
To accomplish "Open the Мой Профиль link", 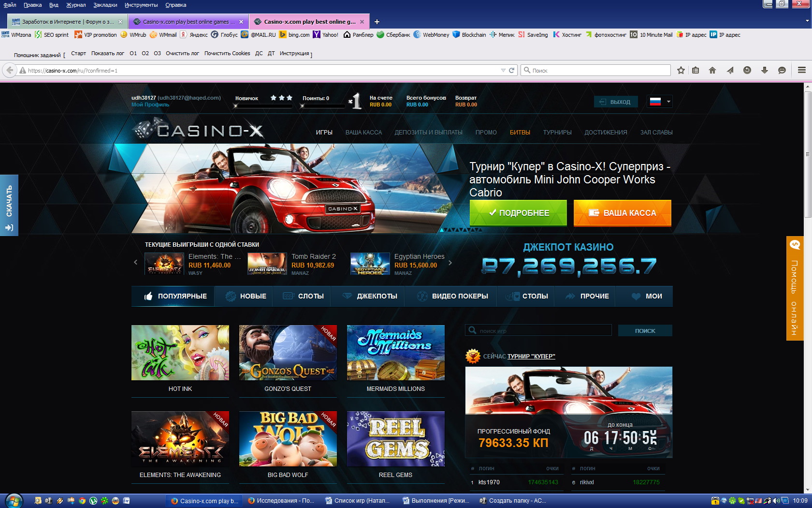I will [x=150, y=105].
